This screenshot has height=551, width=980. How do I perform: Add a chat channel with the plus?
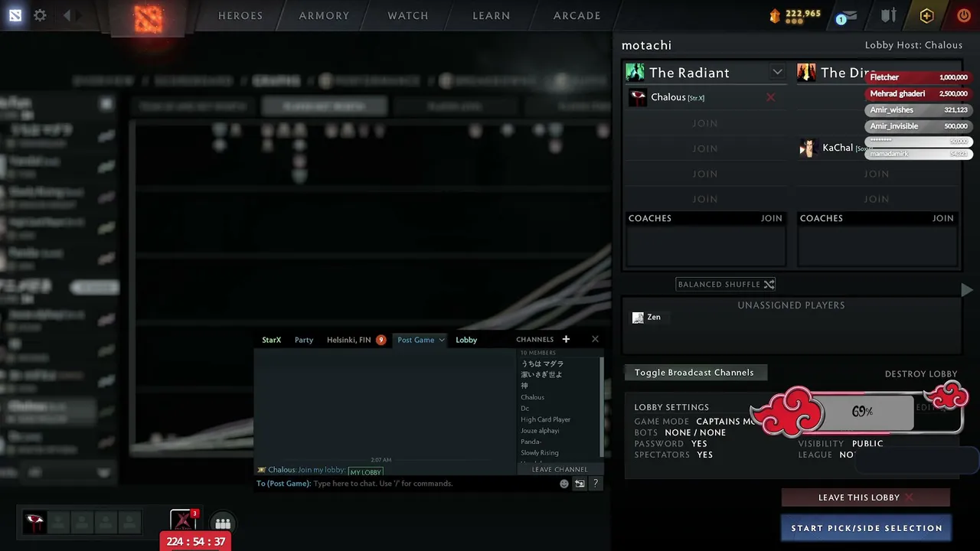tap(566, 339)
